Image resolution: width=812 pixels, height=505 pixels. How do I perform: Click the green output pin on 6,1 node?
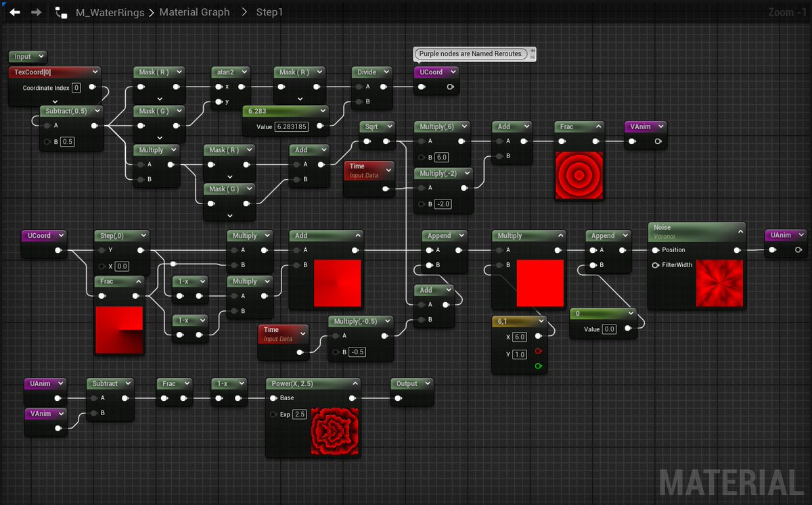coord(539,366)
